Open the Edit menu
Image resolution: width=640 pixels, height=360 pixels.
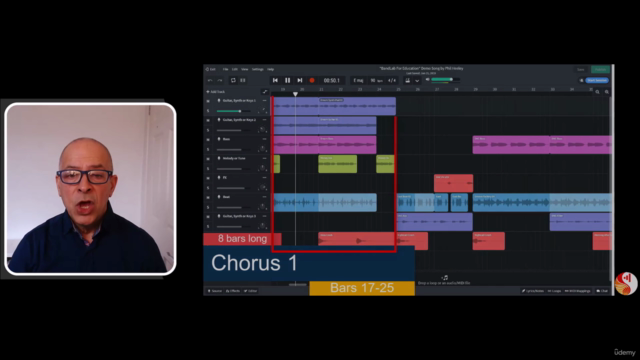click(x=235, y=69)
